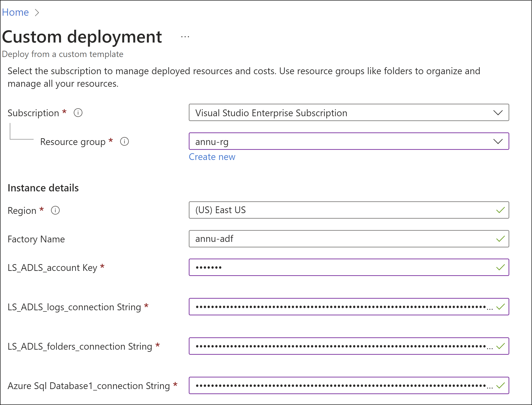Click the green checkmark in Region field
The image size is (532, 405).
[500, 210]
